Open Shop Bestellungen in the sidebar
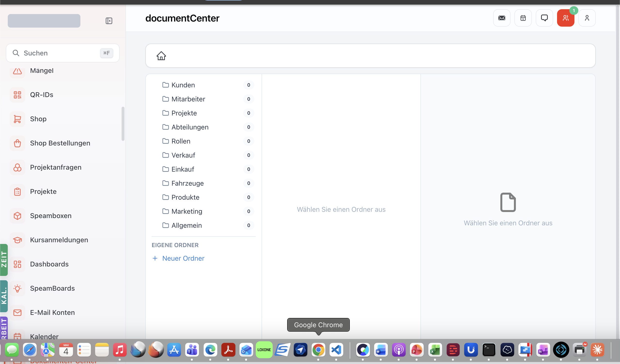This screenshot has height=364, width=620. 63,143
